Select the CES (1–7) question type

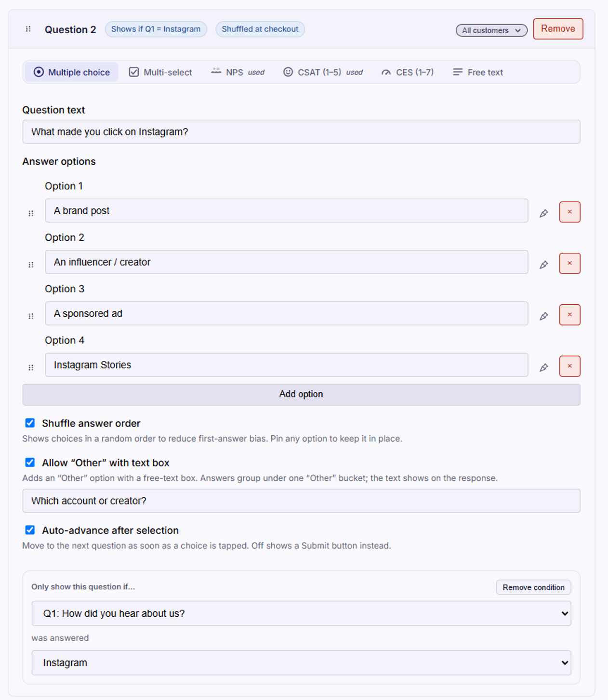pos(407,72)
